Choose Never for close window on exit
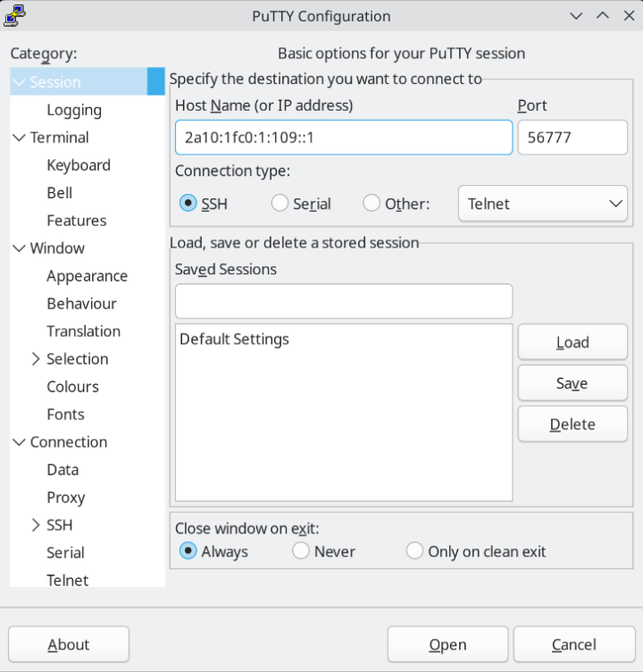This screenshot has width=643, height=672. pos(301,550)
